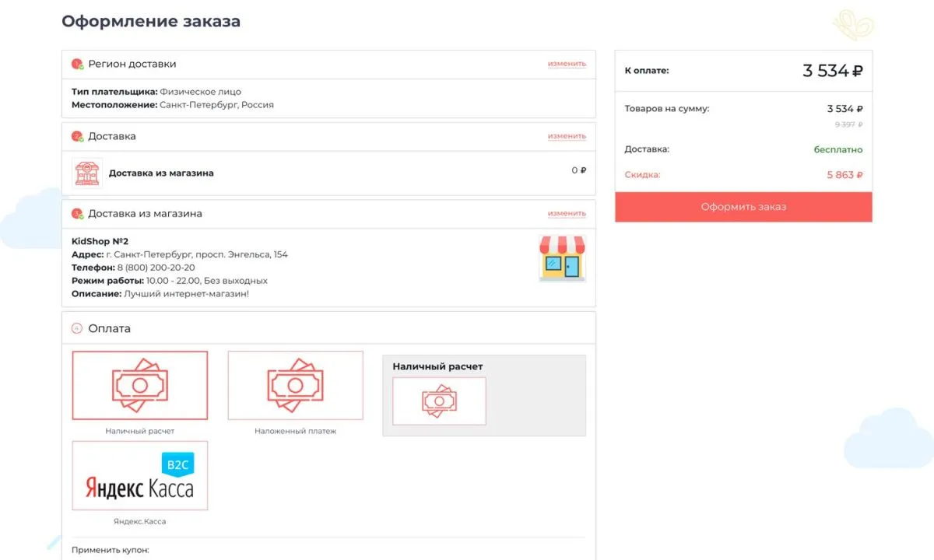Click the Применить купон label
Image resolution: width=934 pixels, height=560 pixels.
[x=110, y=550]
